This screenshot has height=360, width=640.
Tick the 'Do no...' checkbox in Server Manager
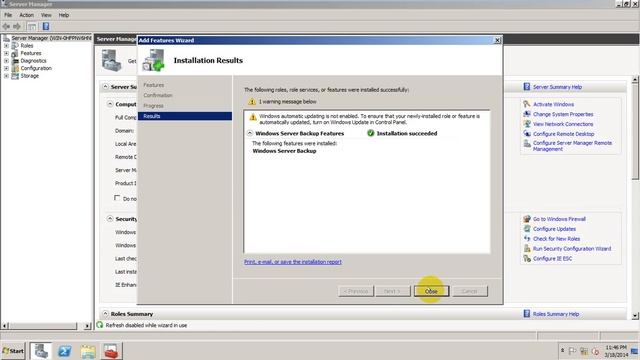pyautogui.click(x=117, y=198)
